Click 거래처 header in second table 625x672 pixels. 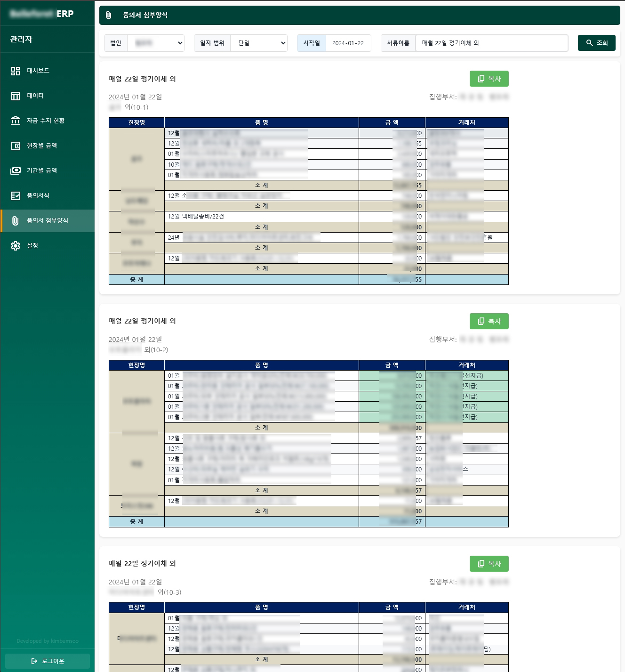(467, 365)
